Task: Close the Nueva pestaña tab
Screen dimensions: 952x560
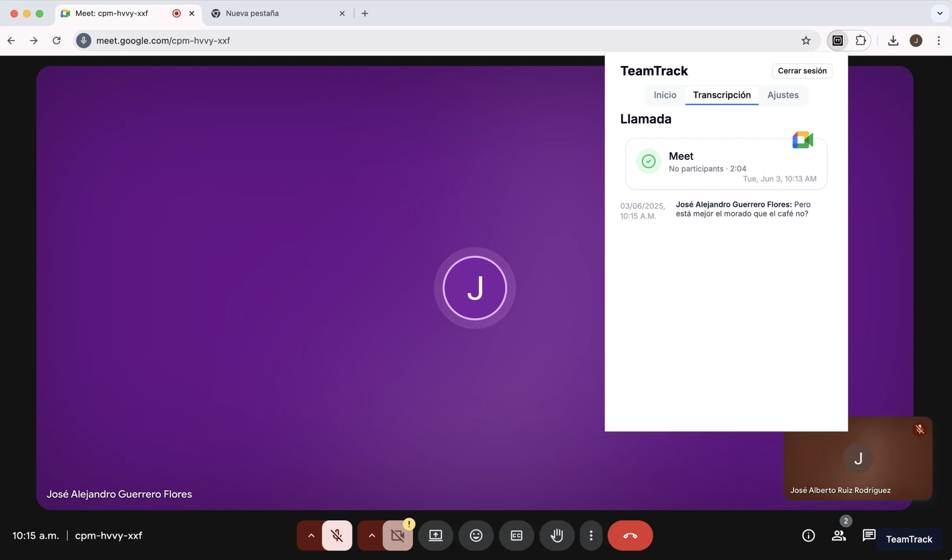Action: point(342,14)
